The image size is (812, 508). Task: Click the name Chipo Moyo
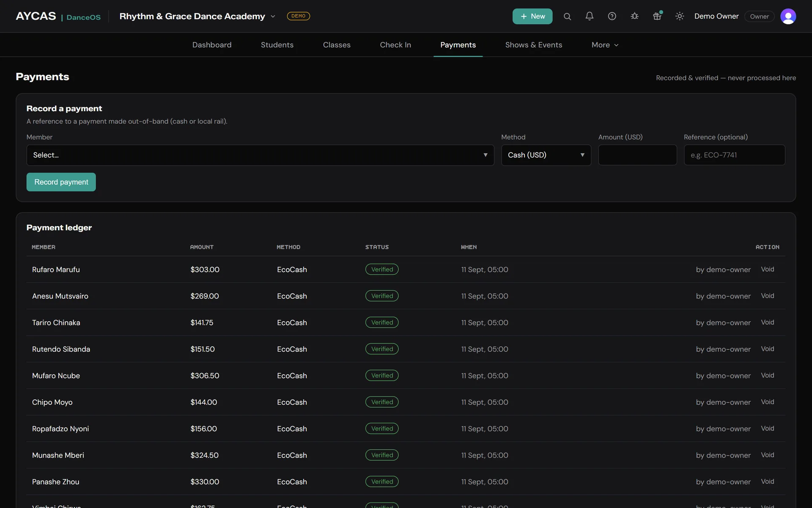[52, 402]
